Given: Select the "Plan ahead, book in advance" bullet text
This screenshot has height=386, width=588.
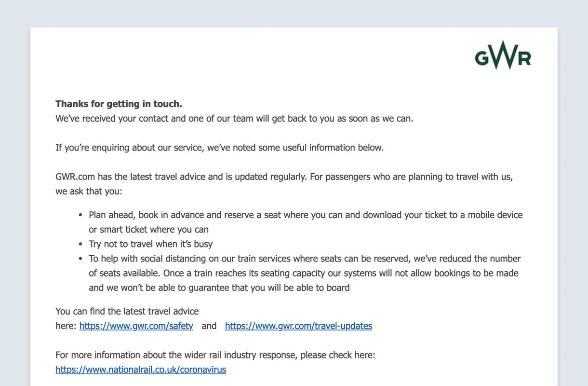Looking at the screenshot, I should coord(306,215).
